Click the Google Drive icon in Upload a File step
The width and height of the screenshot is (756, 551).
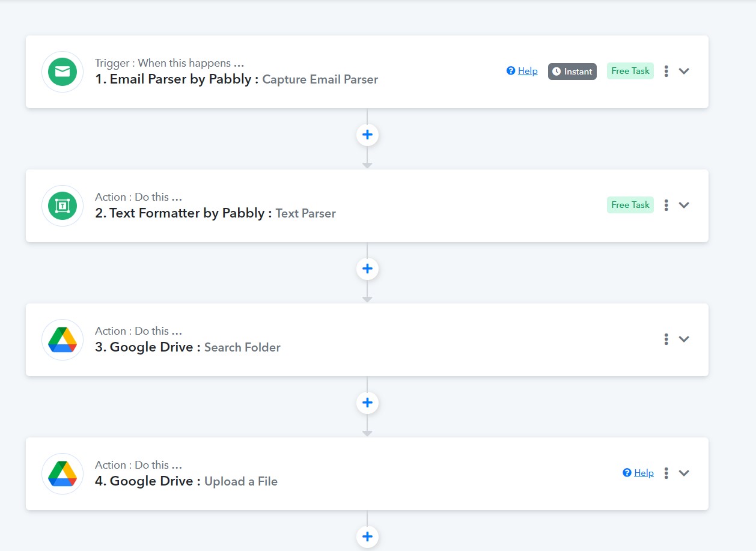tap(62, 474)
